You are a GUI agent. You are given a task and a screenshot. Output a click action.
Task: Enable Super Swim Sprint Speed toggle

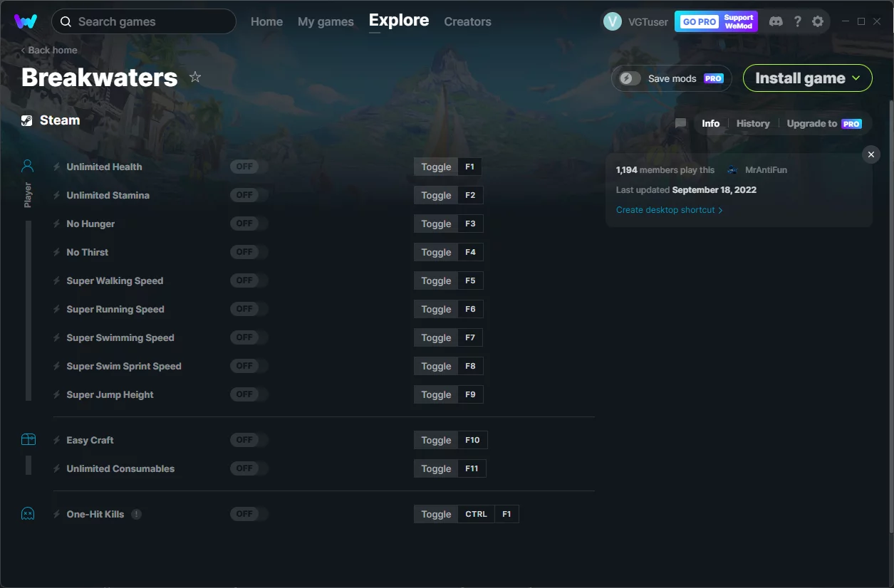click(249, 366)
